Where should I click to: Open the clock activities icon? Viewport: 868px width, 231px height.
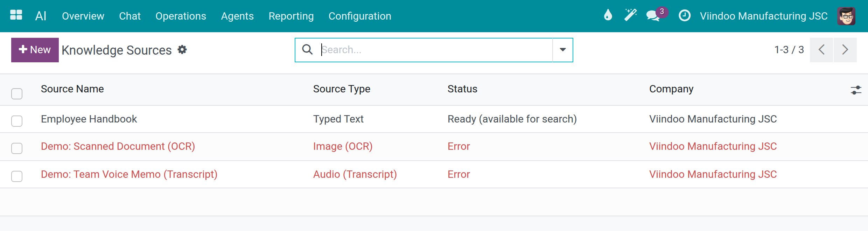pyautogui.click(x=685, y=15)
